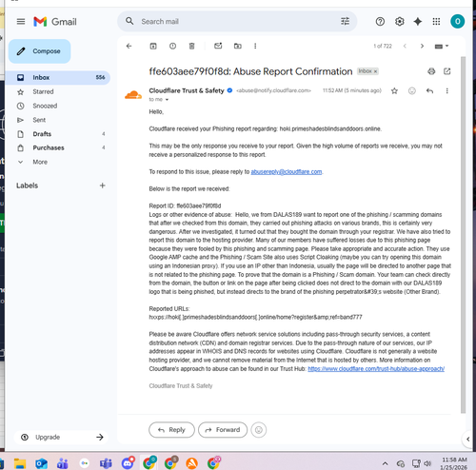Open File Explorer from the taskbar
476x470 pixels.
[20, 463]
